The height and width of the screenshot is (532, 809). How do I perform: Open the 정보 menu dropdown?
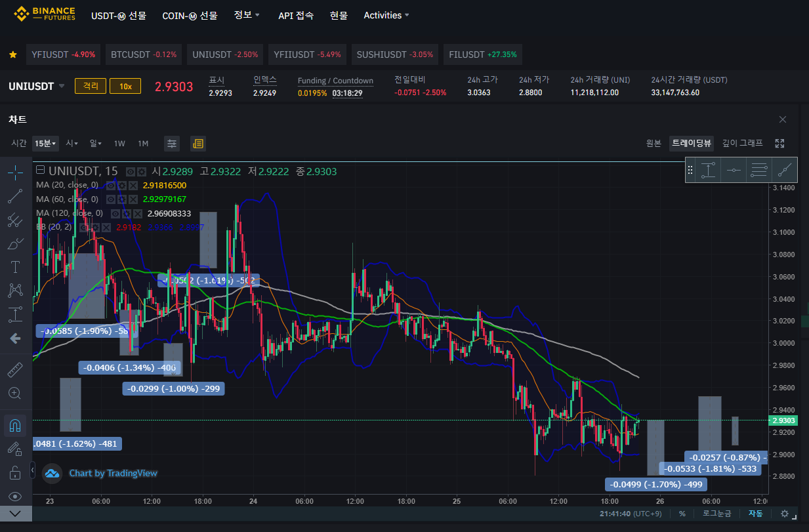(247, 14)
